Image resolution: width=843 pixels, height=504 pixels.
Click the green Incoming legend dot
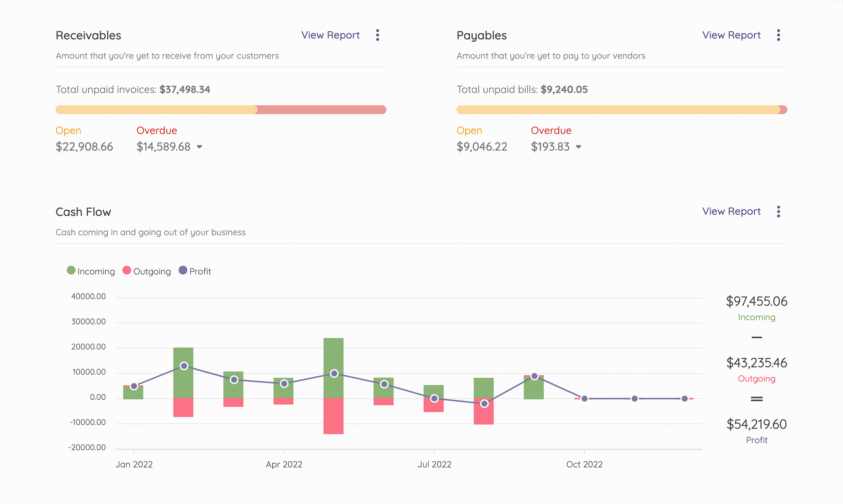pyautogui.click(x=71, y=271)
